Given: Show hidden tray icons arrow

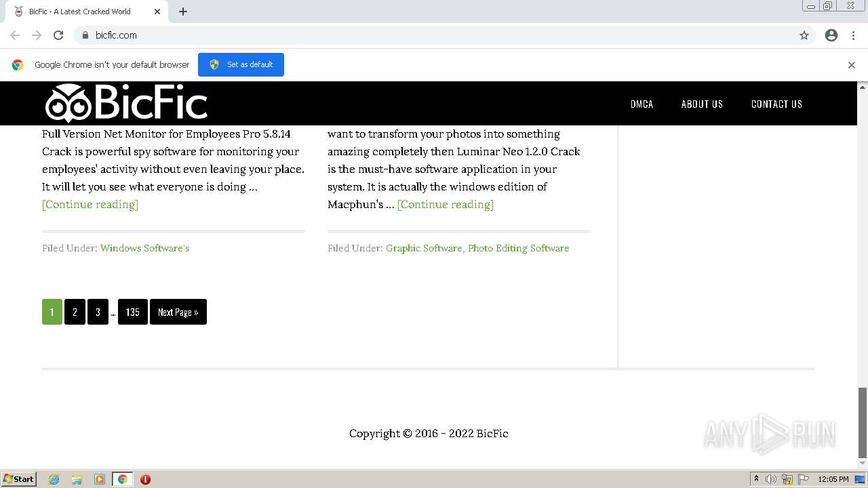Looking at the screenshot, I should click(756, 479).
